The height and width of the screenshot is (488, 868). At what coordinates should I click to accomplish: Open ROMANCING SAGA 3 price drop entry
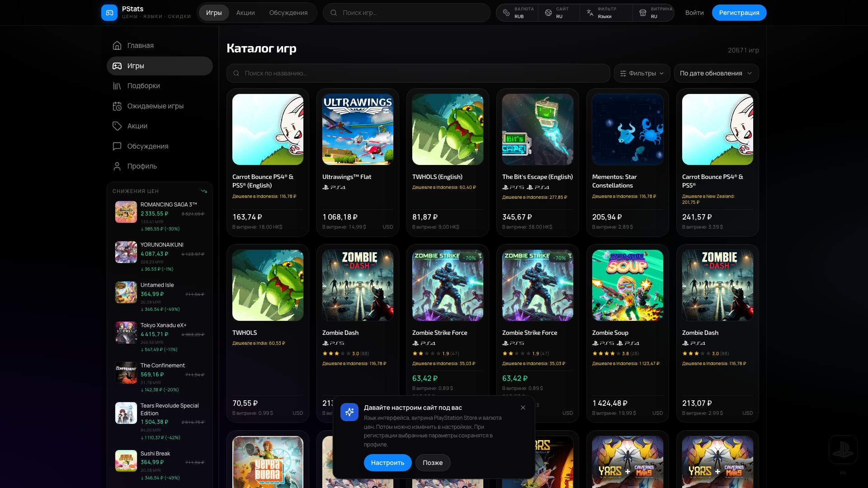point(160,216)
